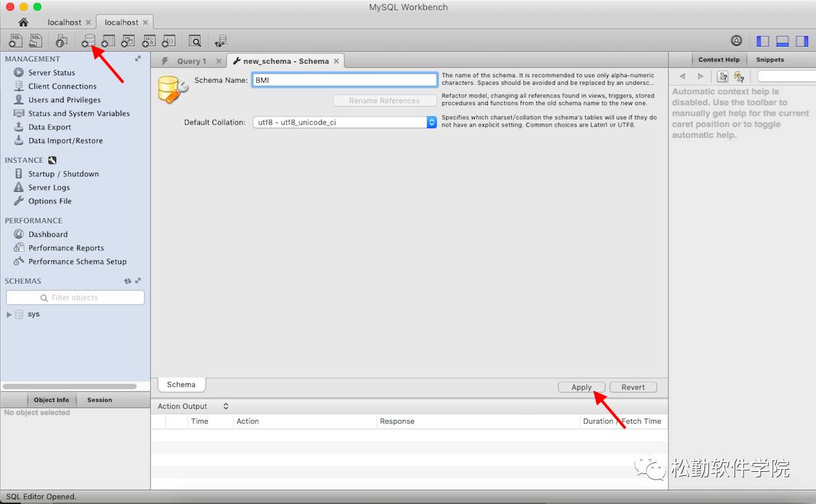This screenshot has width=816, height=504.
Task: Open Workbench preferences circular icon
Action: 737,40
